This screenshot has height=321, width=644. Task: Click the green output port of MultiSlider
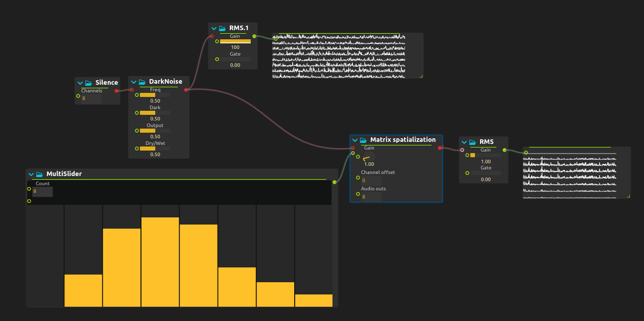[x=335, y=182]
